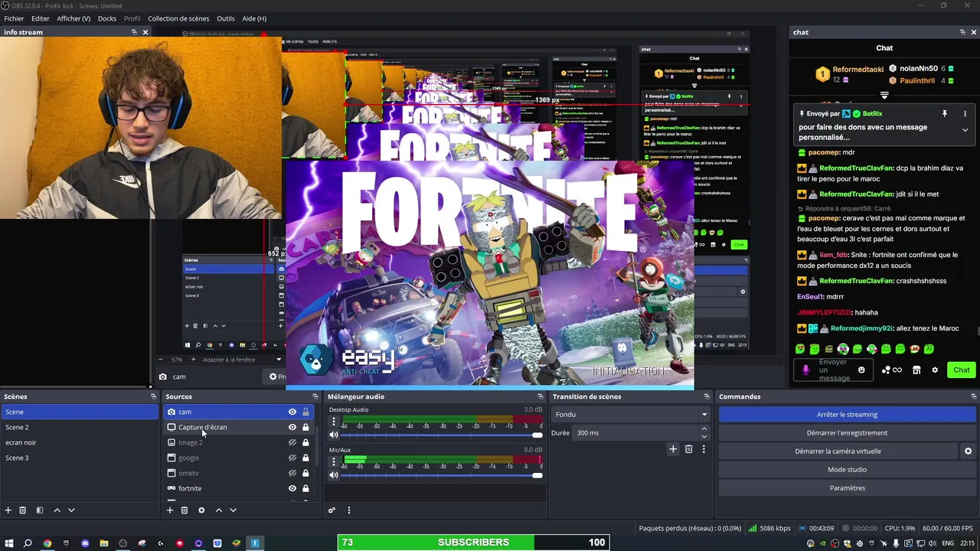Delete selected scene with trash icon
The image size is (980, 551).
pos(23,510)
